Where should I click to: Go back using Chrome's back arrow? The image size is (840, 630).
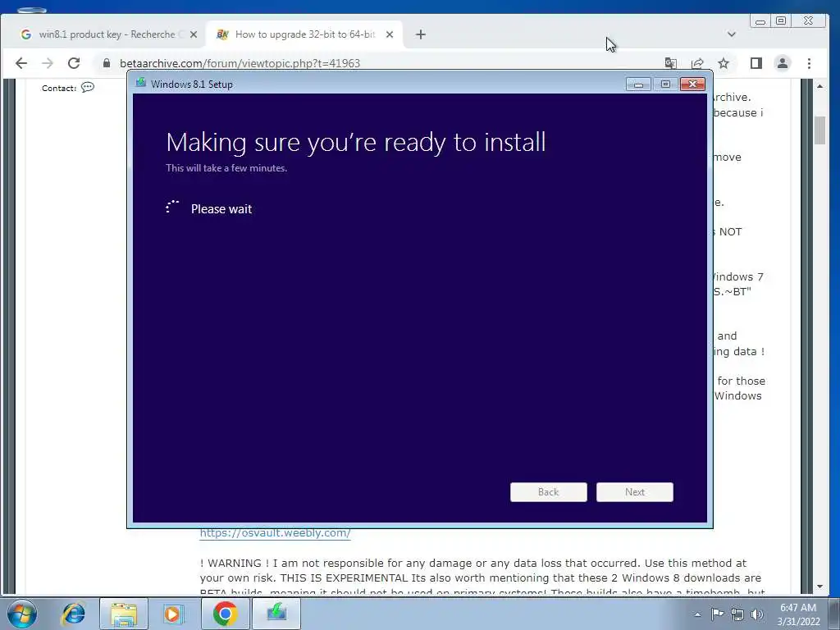coord(21,63)
